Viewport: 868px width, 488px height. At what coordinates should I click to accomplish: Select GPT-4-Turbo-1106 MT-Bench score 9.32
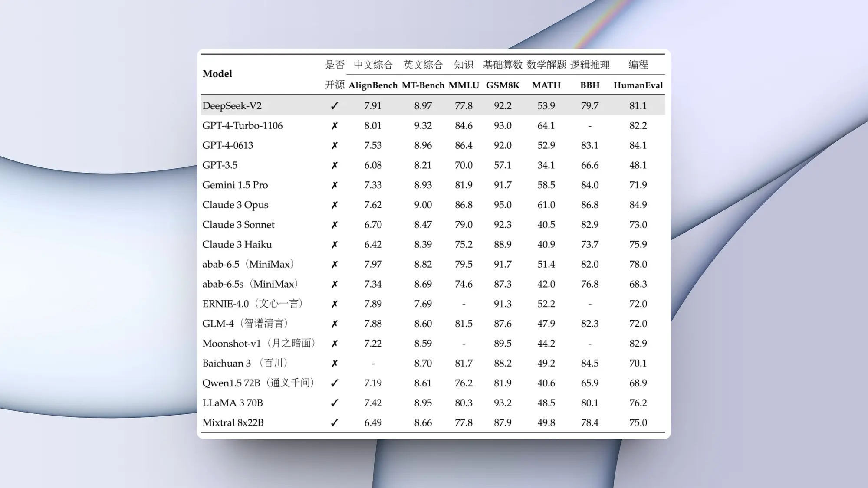point(423,126)
